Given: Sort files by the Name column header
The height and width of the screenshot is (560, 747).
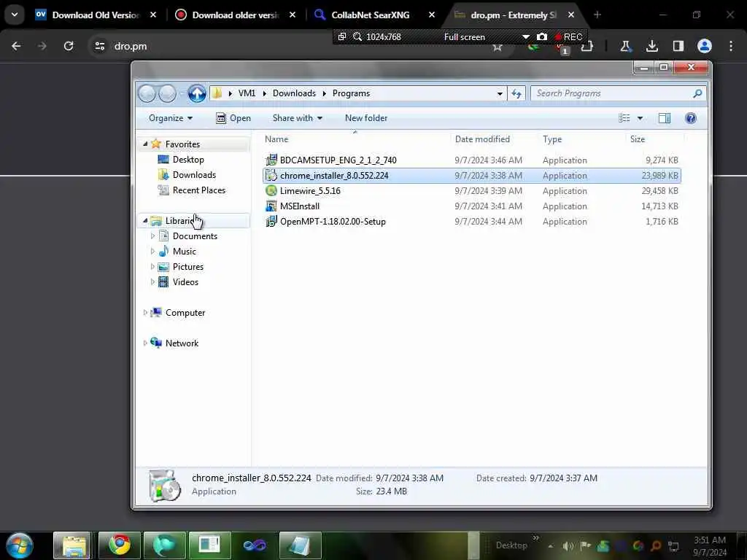Looking at the screenshot, I should tap(276, 139).
